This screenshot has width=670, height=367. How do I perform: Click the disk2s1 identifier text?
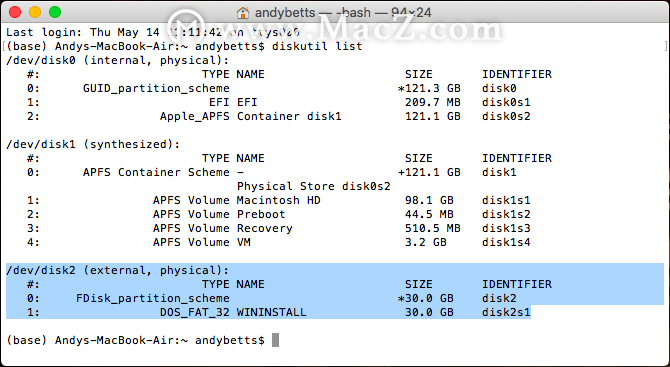506,312
